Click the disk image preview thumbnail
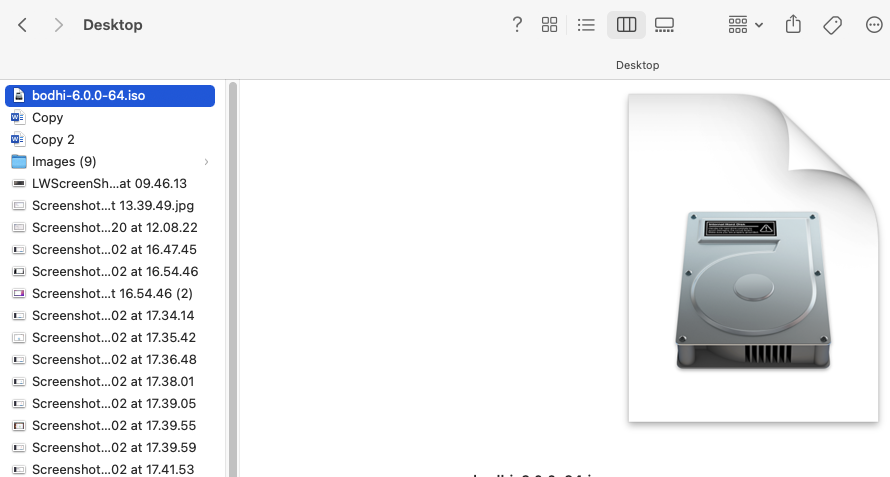Viewport: 890px width, 477px height. pyautogui.click(x=753, y=258)
